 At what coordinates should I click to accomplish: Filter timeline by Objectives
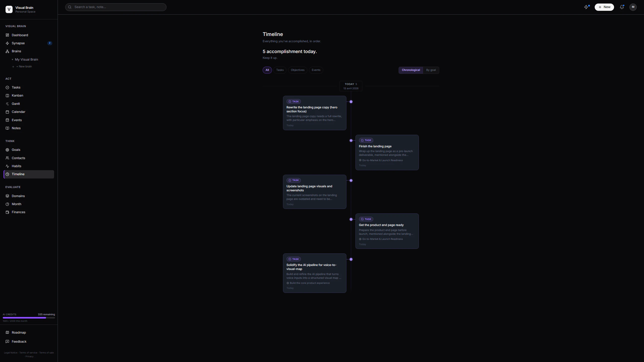point(297,70)
